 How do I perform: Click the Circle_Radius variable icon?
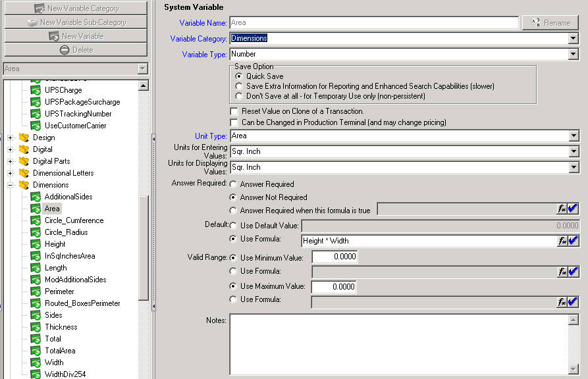tap(36, 232)
